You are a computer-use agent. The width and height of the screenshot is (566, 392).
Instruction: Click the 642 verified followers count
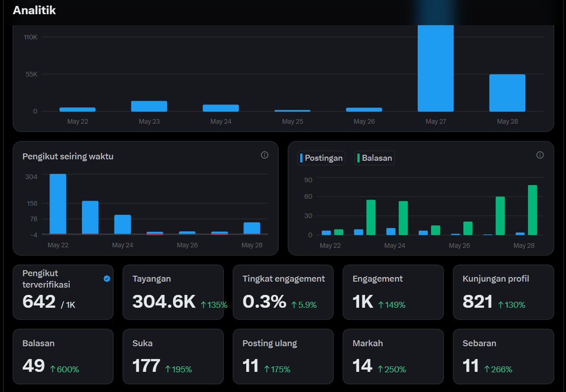(39, 302)
